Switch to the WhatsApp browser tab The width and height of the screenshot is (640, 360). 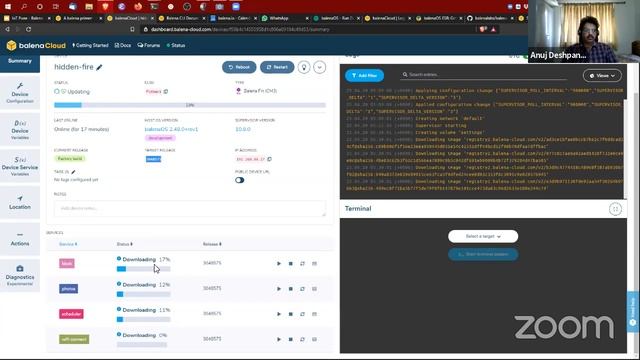click(284, 18)
